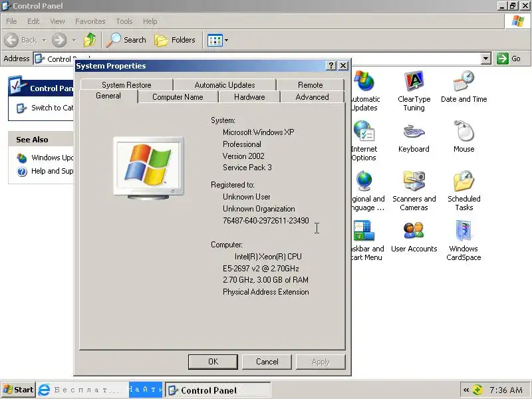Image resolution: width=532 pixels, height=399 pixels.
Task: Click the Russian-labeled taskbar search box
Action: tap(90, 390)
